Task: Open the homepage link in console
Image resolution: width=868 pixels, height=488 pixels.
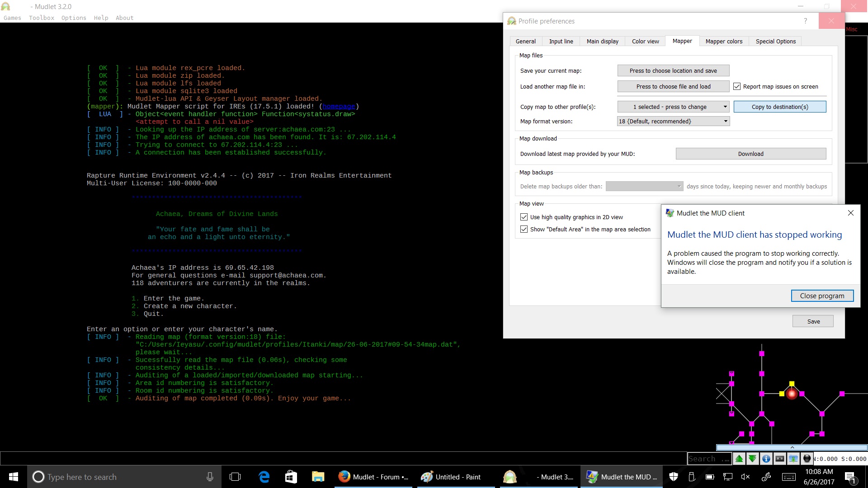Action: point(339,106)
